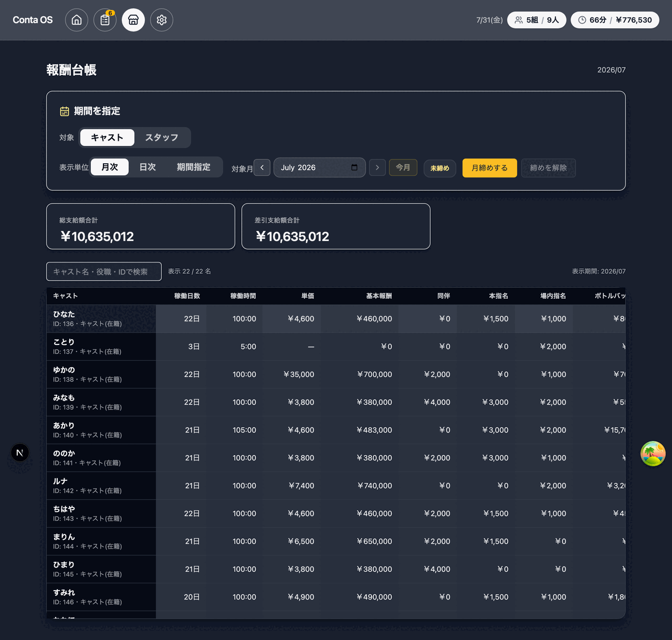Click the 5組 / 9人 guest count pill
Image resolution: width=672 pixels, height=640 pixels.
537,20
